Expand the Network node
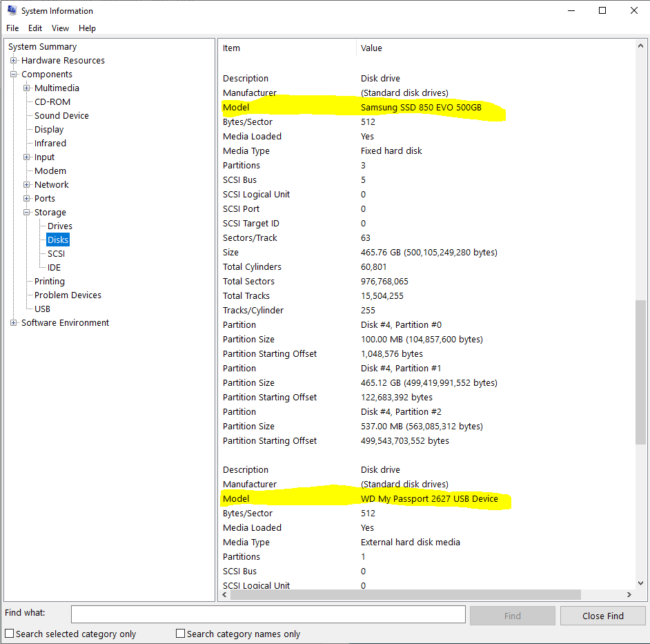This screenshot has width=650, height=644. tap(27, 184)
